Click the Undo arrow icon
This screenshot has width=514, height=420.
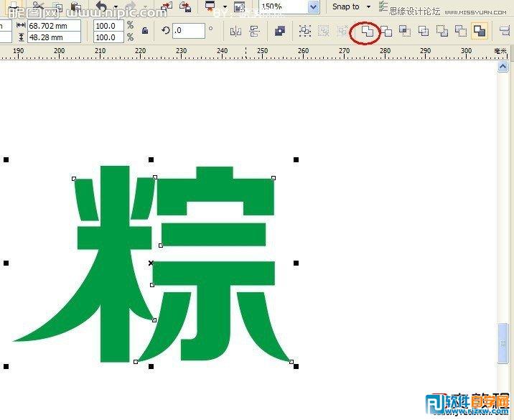click(102, 6)
